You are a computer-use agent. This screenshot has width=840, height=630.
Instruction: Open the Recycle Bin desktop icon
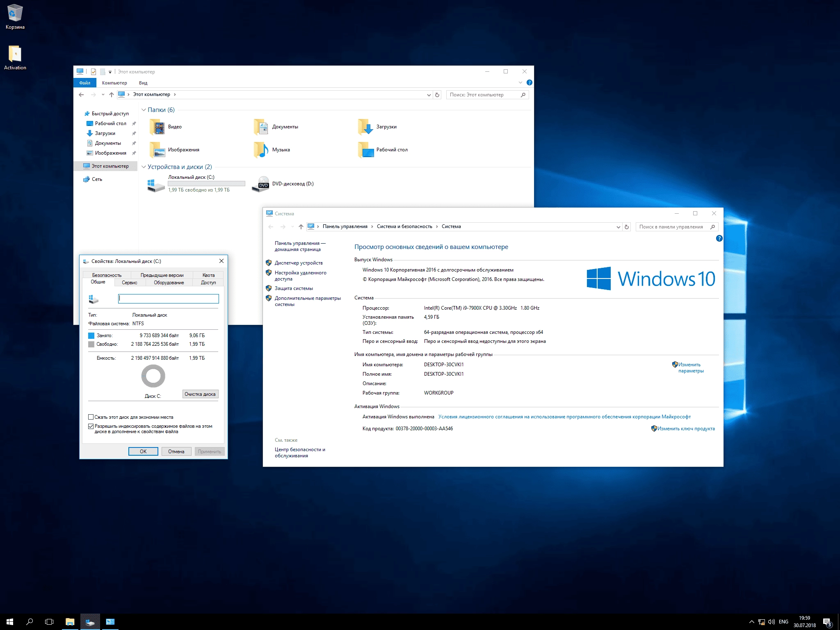click(15, 16)
